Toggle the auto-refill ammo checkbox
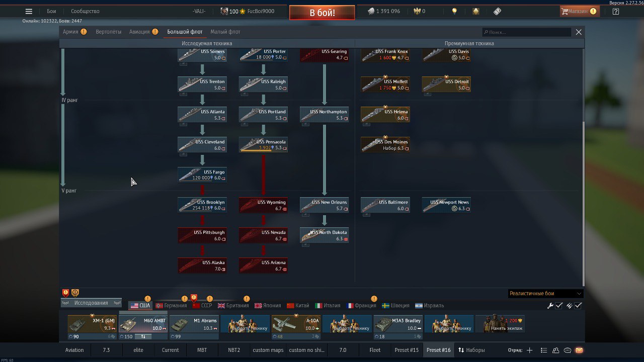Image resolution: width=644 pixels, height=362 pixels. [579, 306]
